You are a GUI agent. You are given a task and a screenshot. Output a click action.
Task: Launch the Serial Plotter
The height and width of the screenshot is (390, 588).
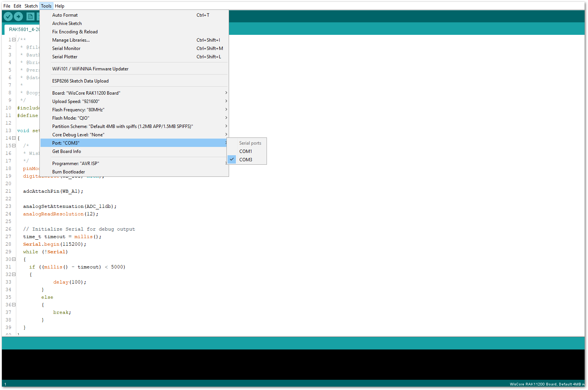click(134, 57)
